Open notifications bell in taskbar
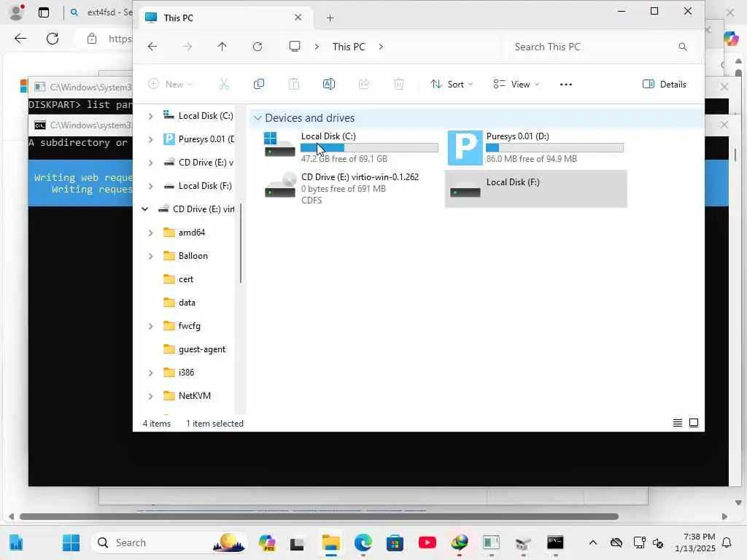The width and height of the screenshot is (747, 560). [727, 542]
